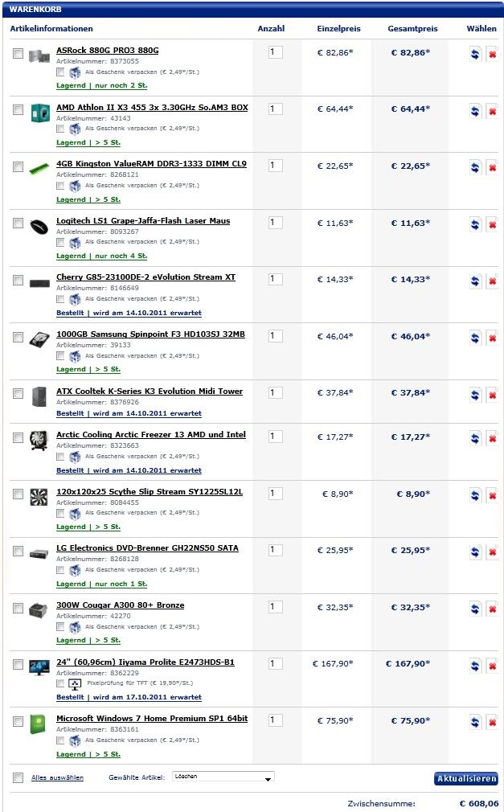Open product link 300W Cougar A300 80+ Bronze
504x812 pixels.
pos(121,605)
